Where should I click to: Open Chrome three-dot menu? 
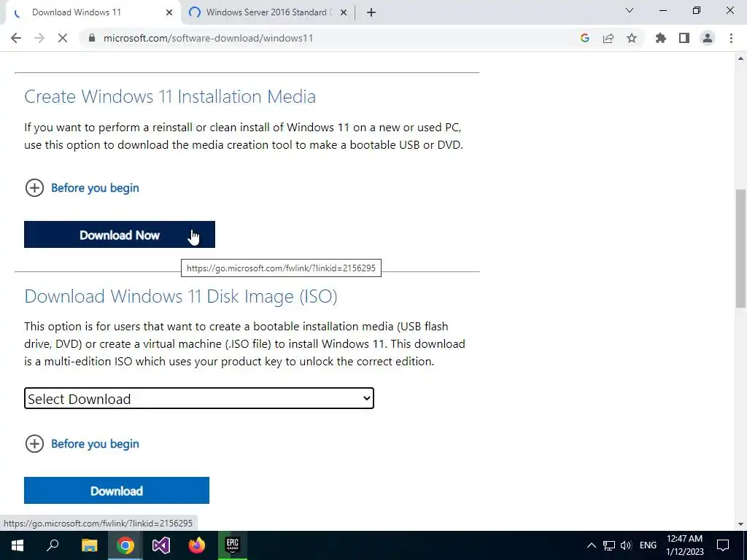tap(731, 38)
